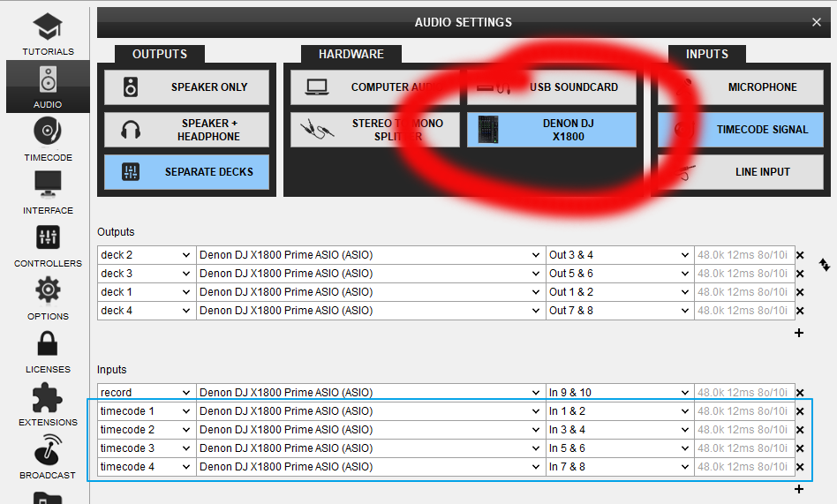Viewport: 837px width, 504px height.
Task: Toggle Microphone input option
Action: coord(741,87)
